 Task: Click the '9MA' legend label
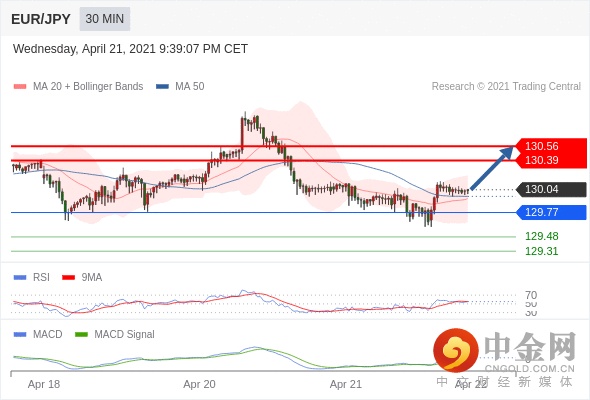92,278
